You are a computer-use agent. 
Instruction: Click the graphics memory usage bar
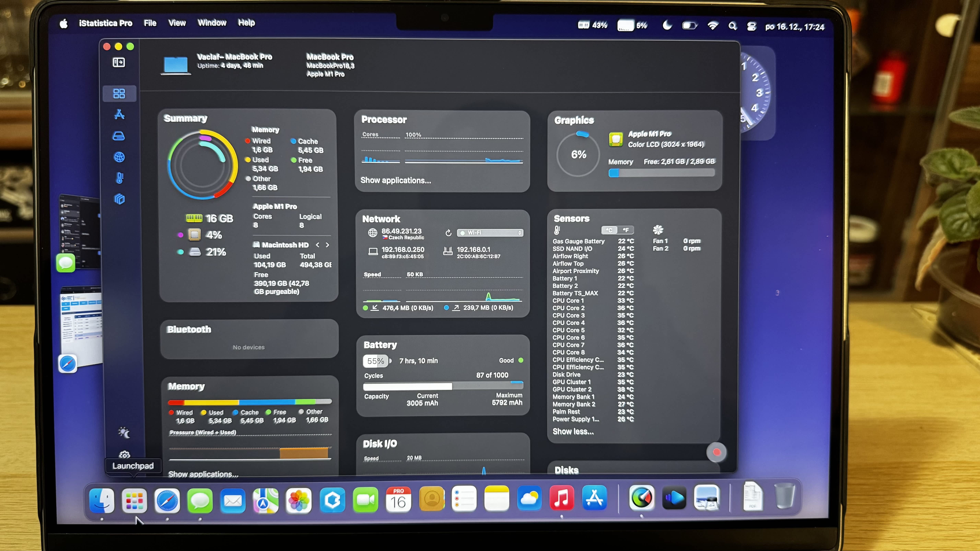point(662,173)
